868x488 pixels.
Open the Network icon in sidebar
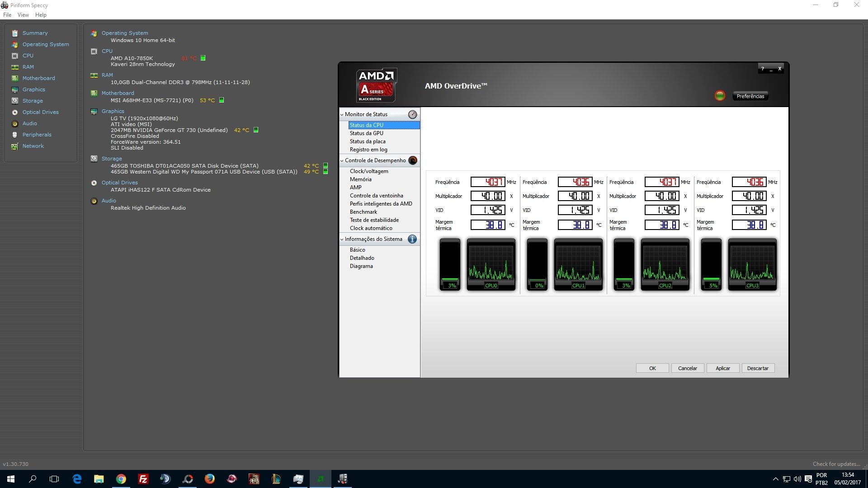click(15, 146)
